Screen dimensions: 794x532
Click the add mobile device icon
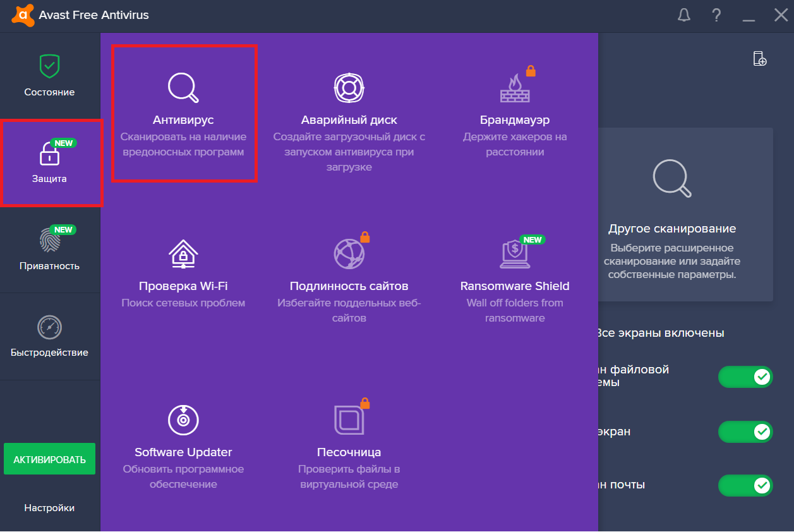760,59
